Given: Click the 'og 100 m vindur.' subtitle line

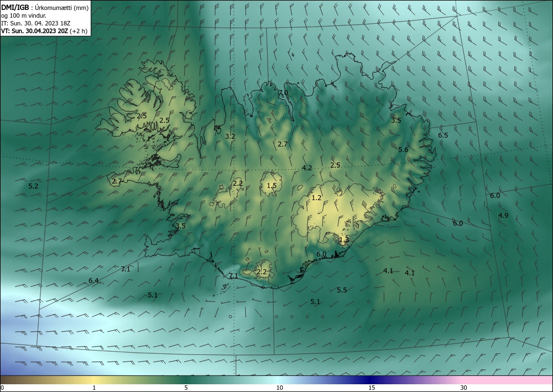Looking at the screenshot, I should click(24, 15).
